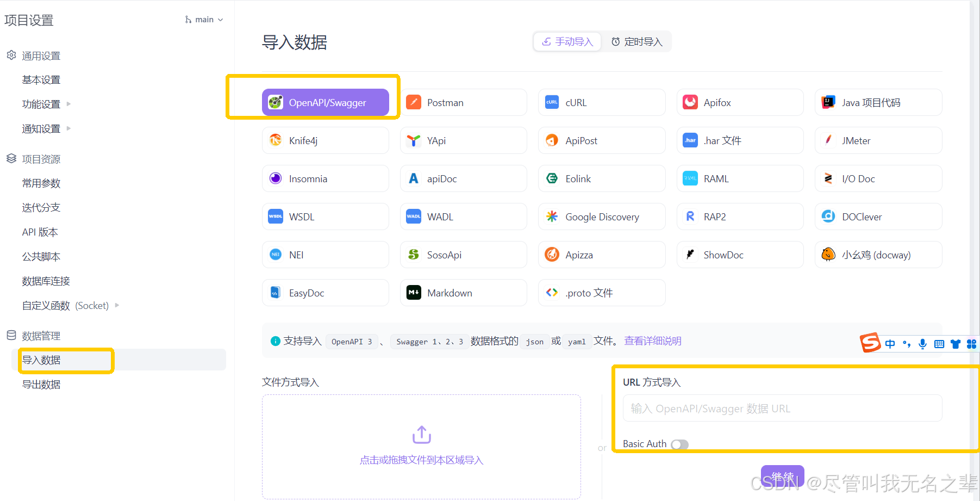The width and height of the screenshot is (980, 501).
Task: Click Sogou IME microphone voice input
Action: (922, 344)
